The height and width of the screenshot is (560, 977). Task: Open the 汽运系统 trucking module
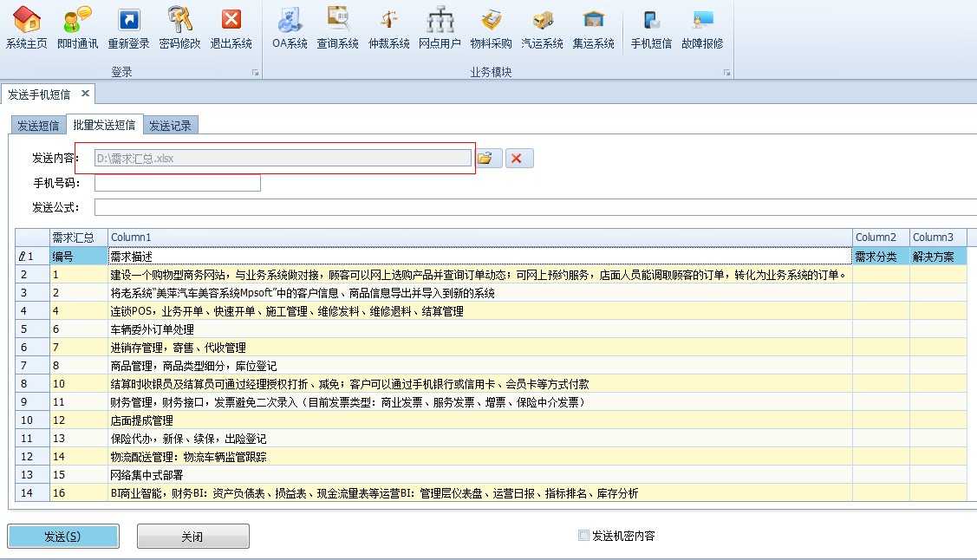(x=542, y=28)
